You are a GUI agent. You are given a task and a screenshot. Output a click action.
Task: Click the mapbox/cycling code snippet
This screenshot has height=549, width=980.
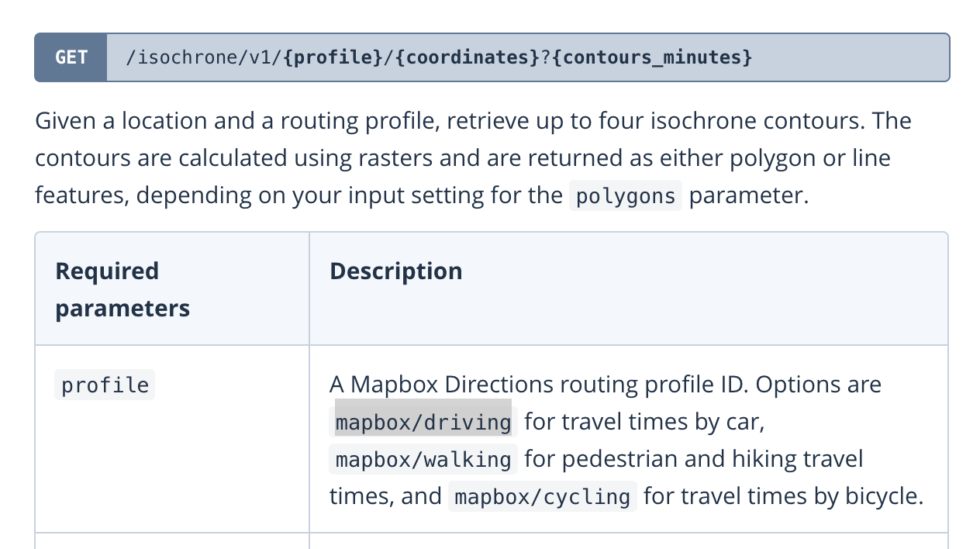tap(543, 496)
